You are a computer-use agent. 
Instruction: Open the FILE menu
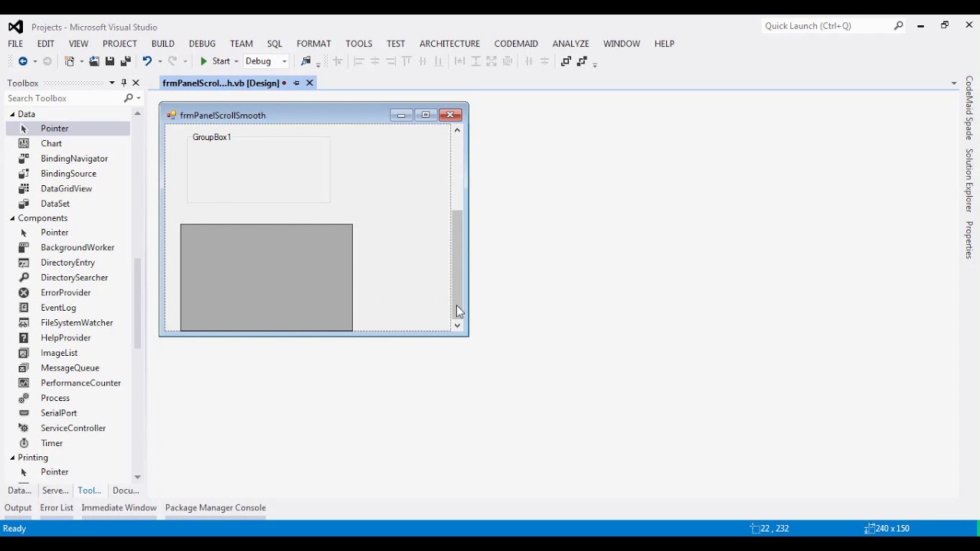[x=15, y=44]
